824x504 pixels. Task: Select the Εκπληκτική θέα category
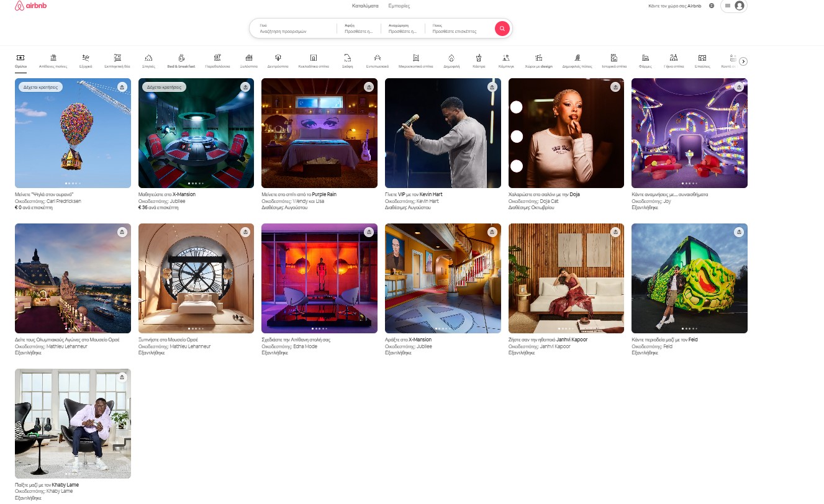pyautogui.click(x=117, y=60)
